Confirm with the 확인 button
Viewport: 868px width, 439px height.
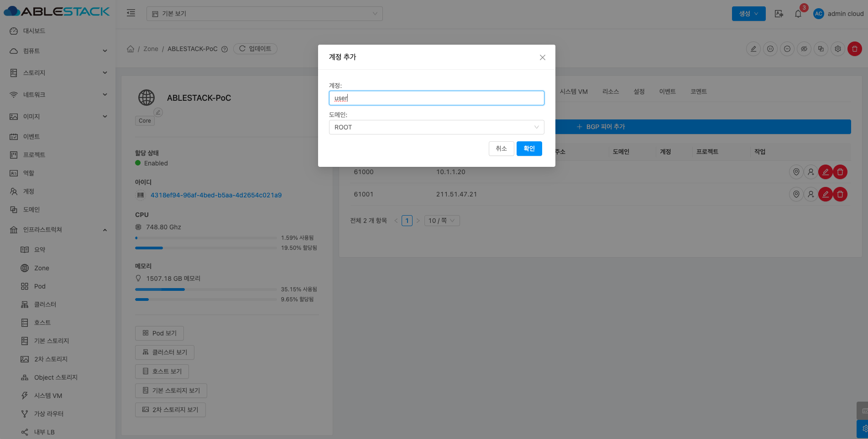[529, 149]
